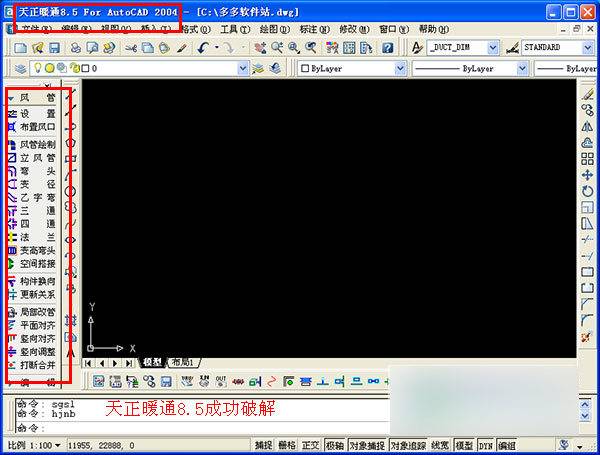Select the 变径 reducer tool

click(x=32, y=184)
